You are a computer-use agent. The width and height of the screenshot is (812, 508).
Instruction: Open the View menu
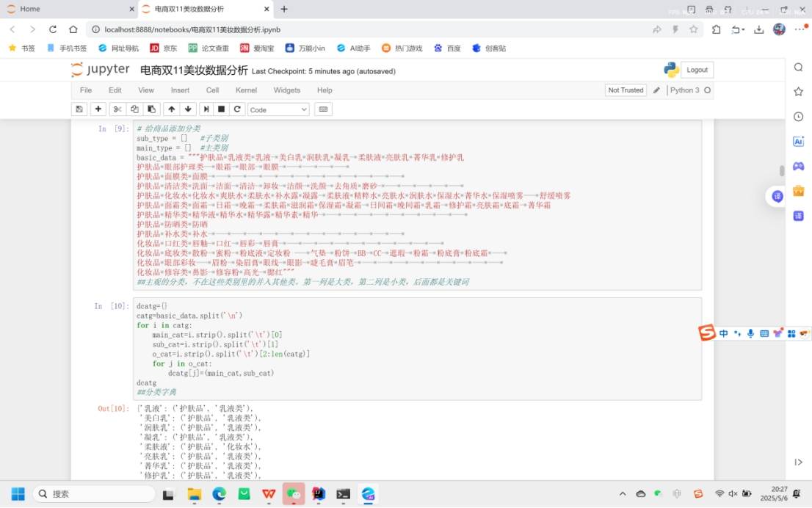146,90
